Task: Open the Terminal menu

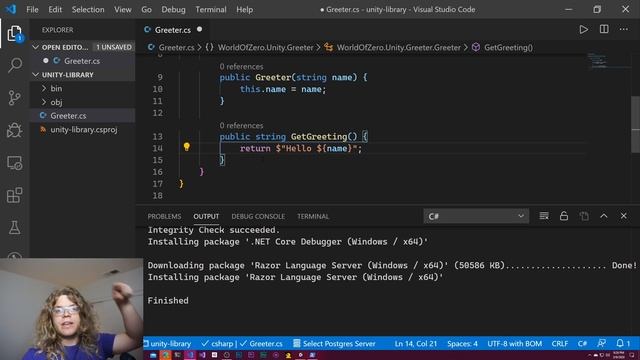Action: pos(211,9)
